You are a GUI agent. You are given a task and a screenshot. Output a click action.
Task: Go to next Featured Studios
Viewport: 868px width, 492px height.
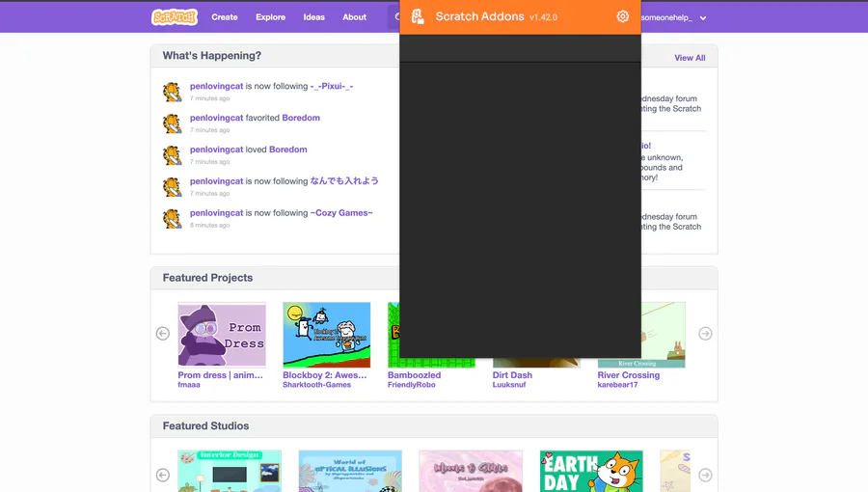tap(705, 475)
